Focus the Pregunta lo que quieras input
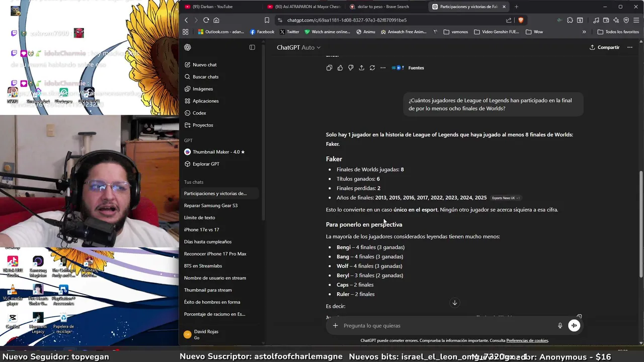Image resolution: width=644 pixels, height=362 pixels. point(448,326)
